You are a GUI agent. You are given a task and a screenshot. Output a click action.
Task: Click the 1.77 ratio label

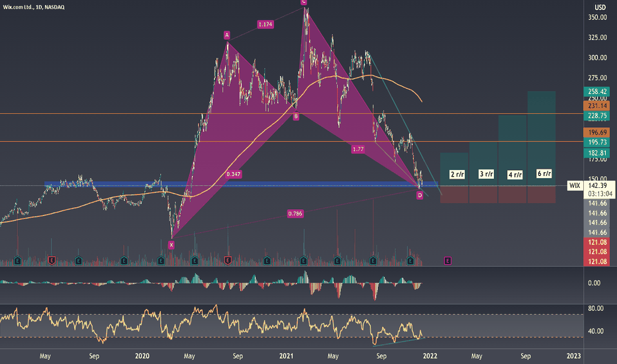click(x=358, y=149)
